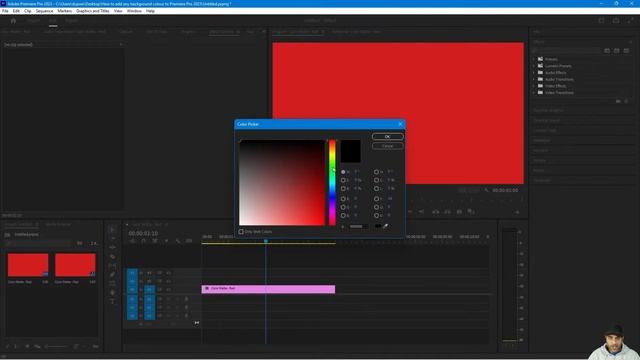Switch to the Export workspace tab
The height and width of the screenshot is (360, 640).
point(71,20)
